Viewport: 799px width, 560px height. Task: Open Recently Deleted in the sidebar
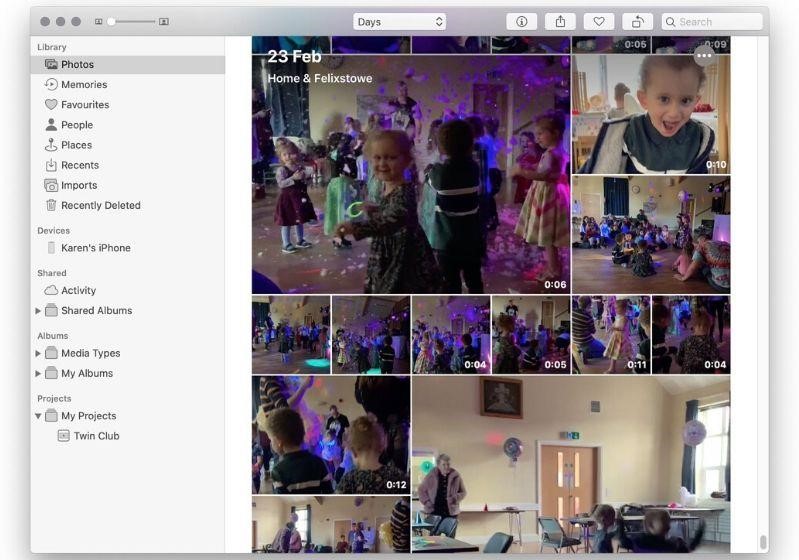128,205
